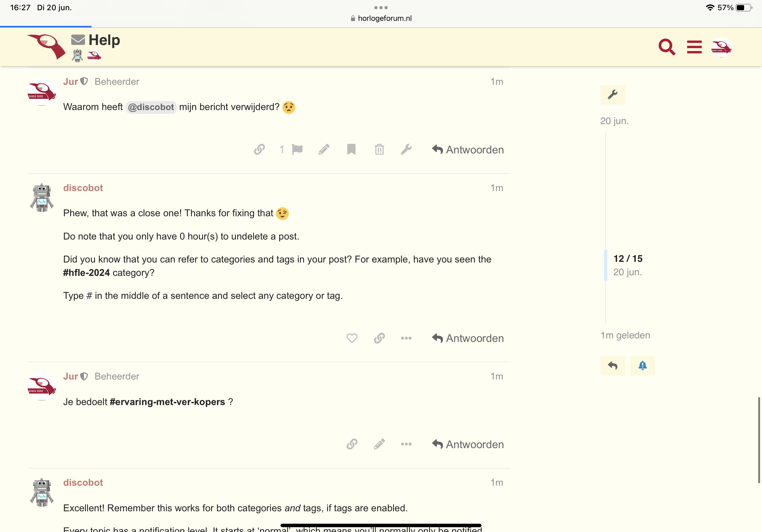
Task: Open admin wrench on Jur's first post
Action: point(406,150)
